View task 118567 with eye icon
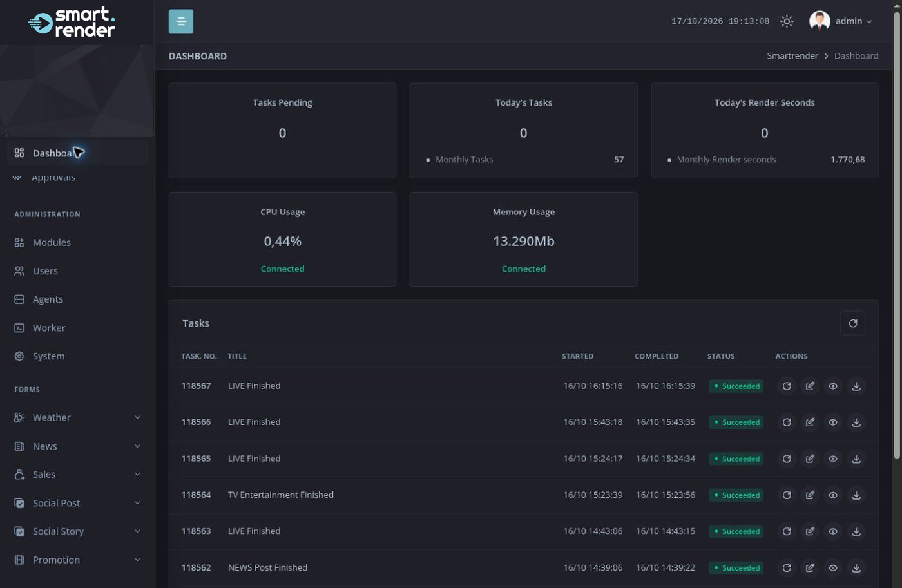Screen dimensions: 902x588 [x=833, y=386]
